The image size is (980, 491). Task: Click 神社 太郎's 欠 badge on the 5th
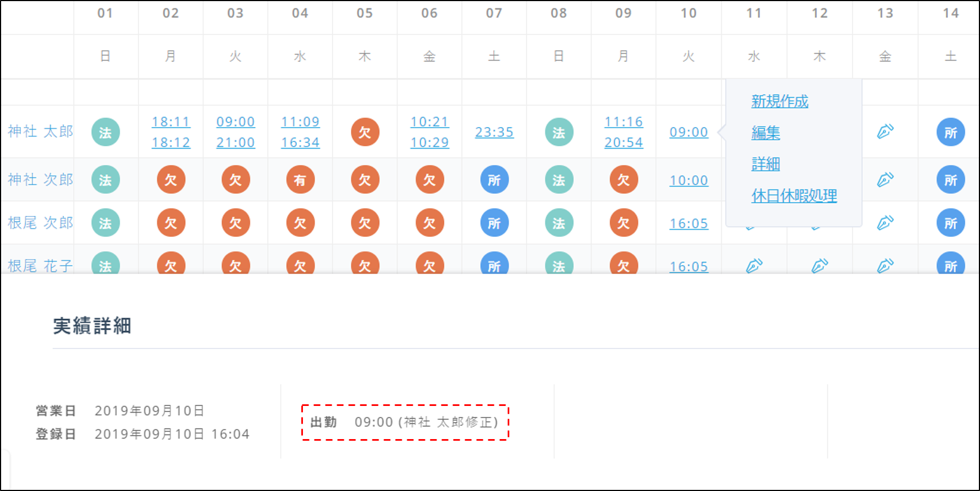click(365, 132)
